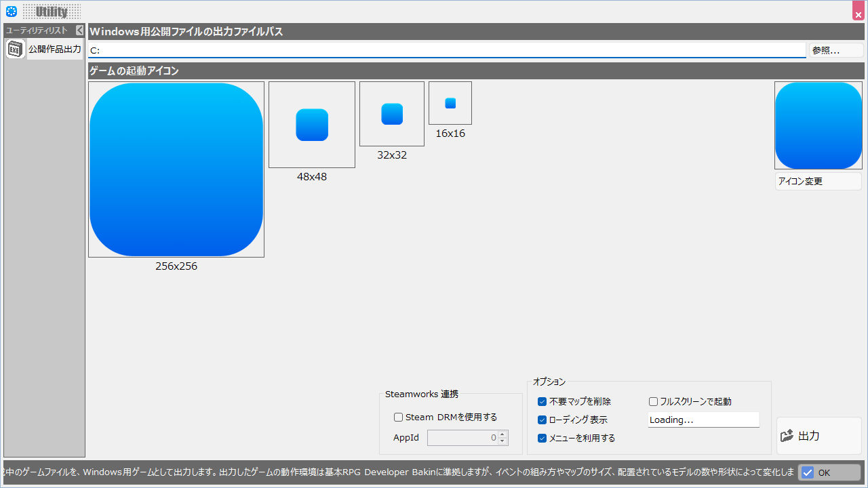Click the 出力 export button
868x488 pixels.
(x=818, y=436)
